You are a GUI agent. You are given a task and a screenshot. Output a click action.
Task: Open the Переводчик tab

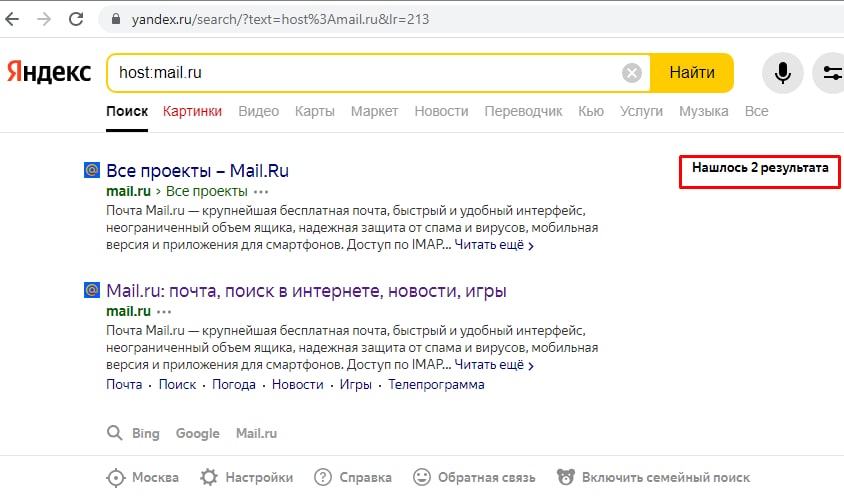523,111
